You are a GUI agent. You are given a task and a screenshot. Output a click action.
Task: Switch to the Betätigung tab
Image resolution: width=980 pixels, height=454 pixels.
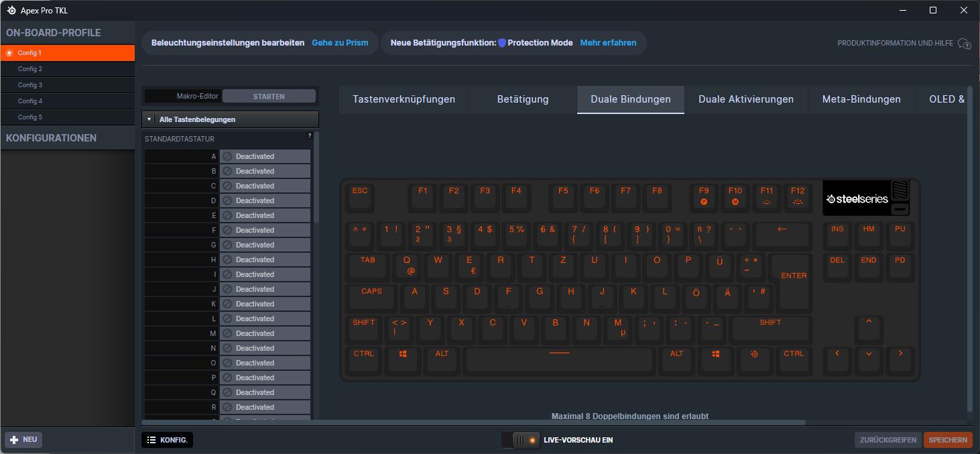coord(522,99)
